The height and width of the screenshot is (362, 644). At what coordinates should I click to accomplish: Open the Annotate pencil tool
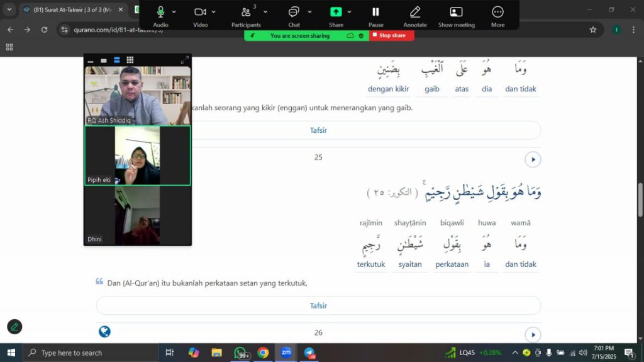414,12
